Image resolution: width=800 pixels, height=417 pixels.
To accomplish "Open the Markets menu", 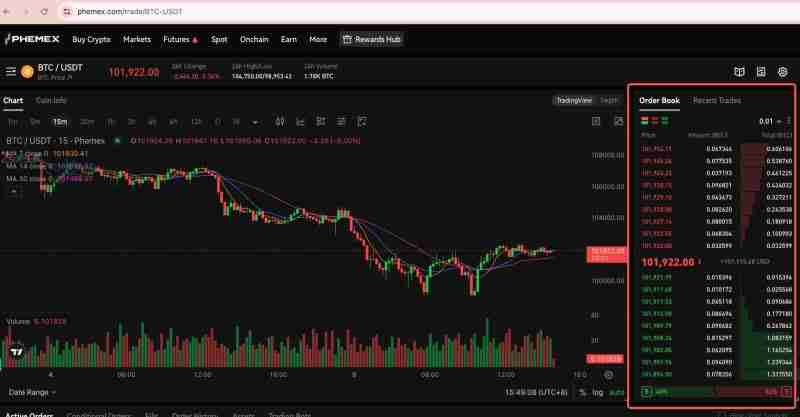I will click(137, 39).
